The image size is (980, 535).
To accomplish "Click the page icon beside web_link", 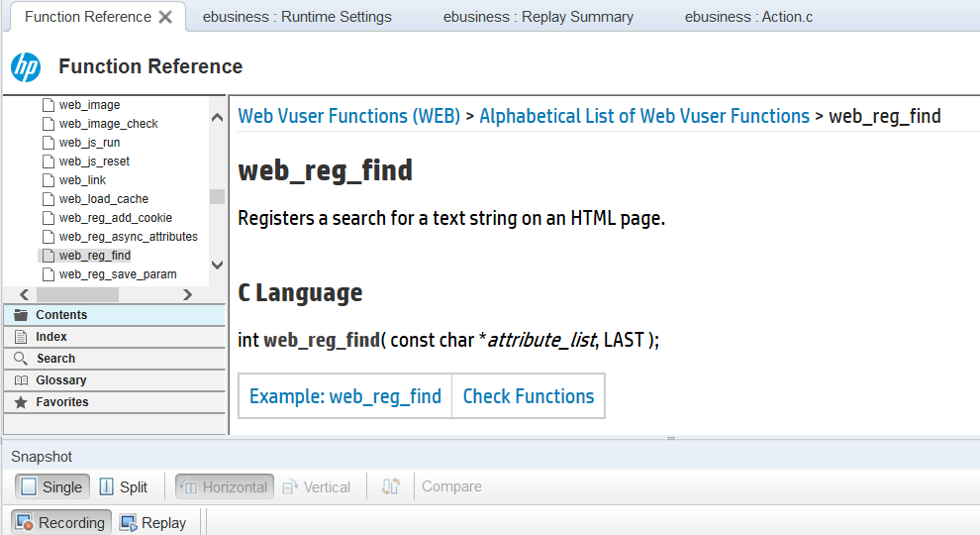I will (49, 180).
